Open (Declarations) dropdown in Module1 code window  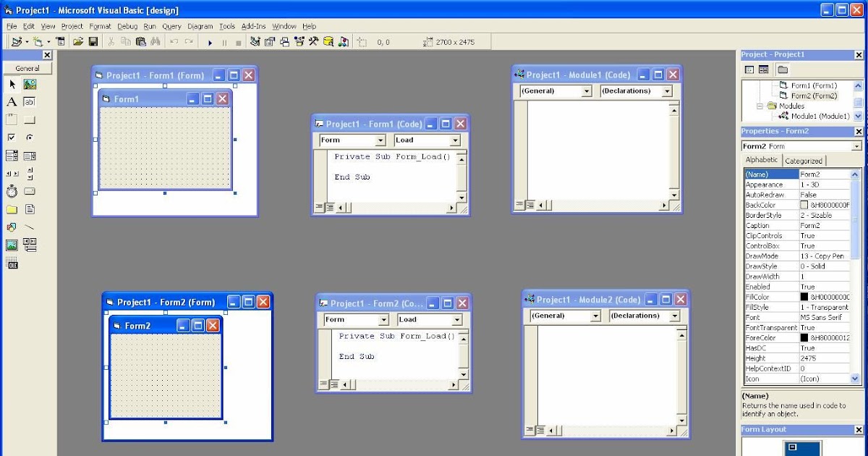pos(667,91)
